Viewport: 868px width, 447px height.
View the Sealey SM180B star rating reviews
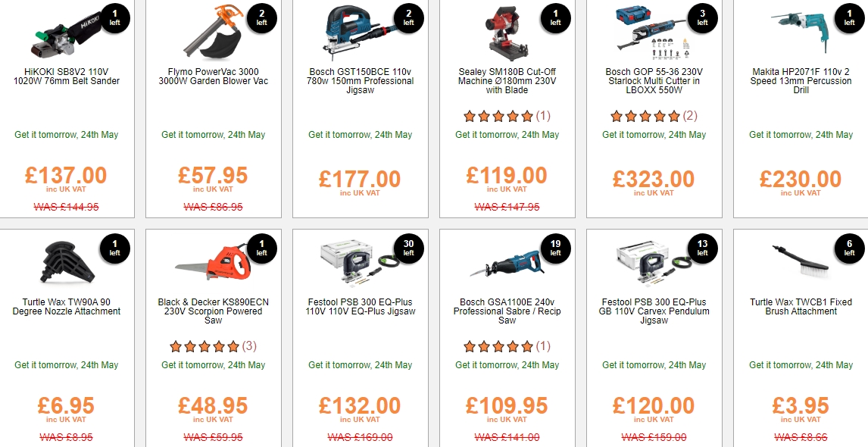coord(507,116)
